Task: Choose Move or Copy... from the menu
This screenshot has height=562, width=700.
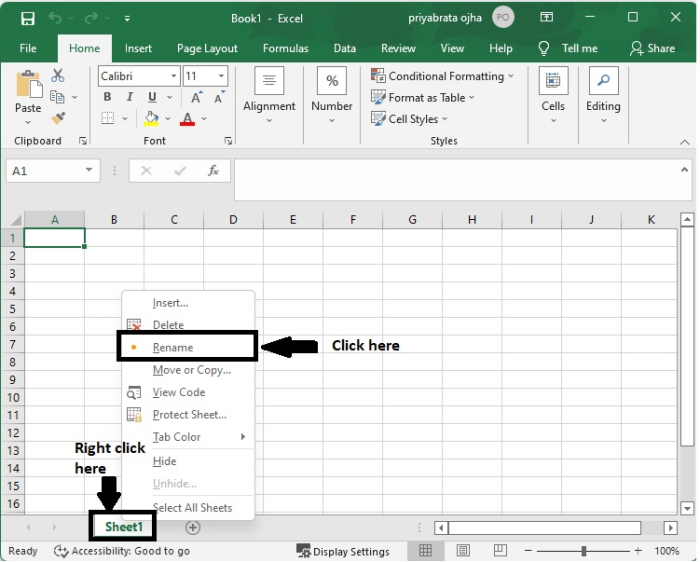Action: point(188,370)
